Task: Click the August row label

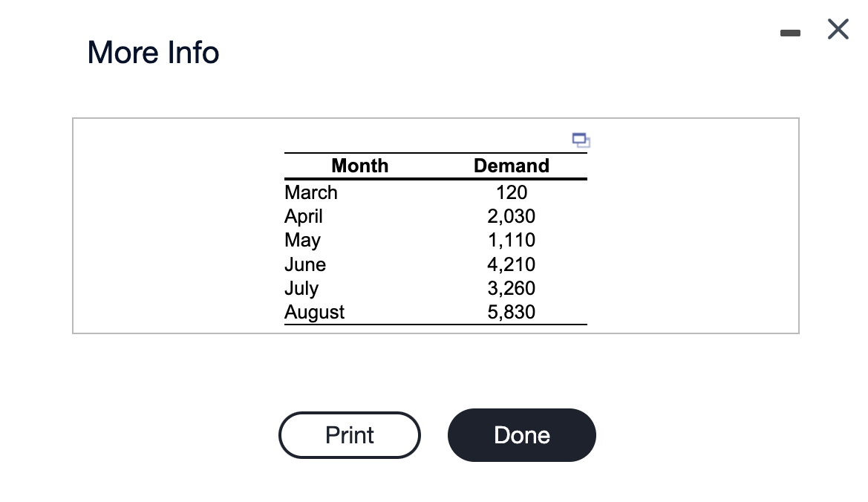Action: pos(315,312)
